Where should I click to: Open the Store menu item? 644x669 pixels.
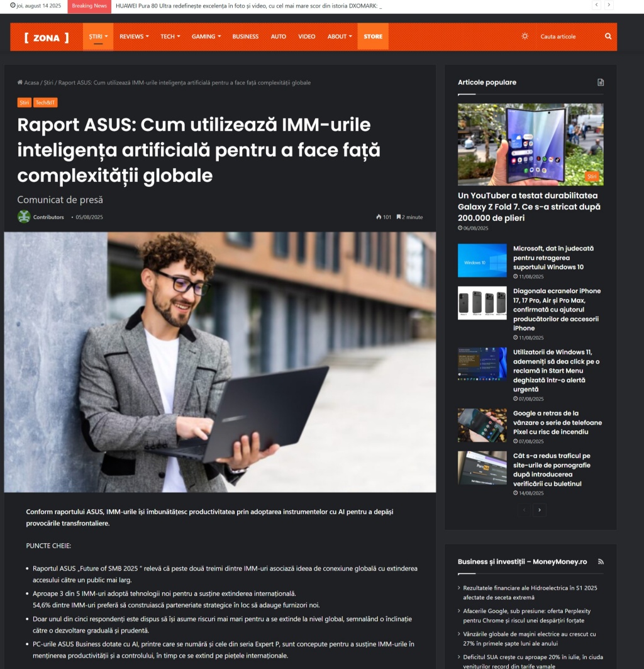pyautogui.click(x=373, y=37)
